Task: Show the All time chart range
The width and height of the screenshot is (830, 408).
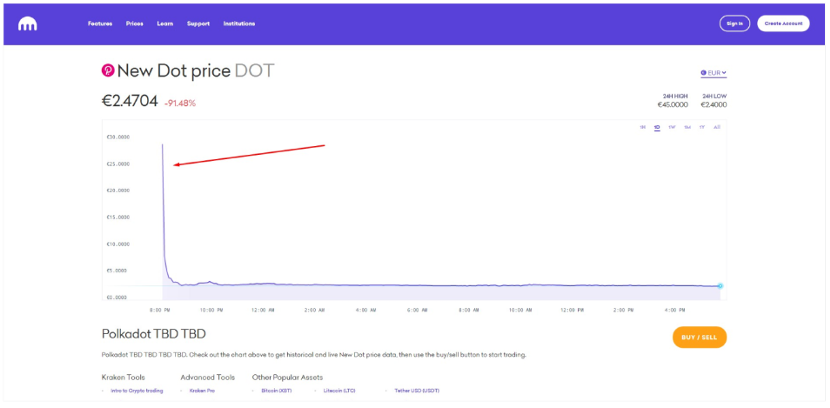Action: 717,127
